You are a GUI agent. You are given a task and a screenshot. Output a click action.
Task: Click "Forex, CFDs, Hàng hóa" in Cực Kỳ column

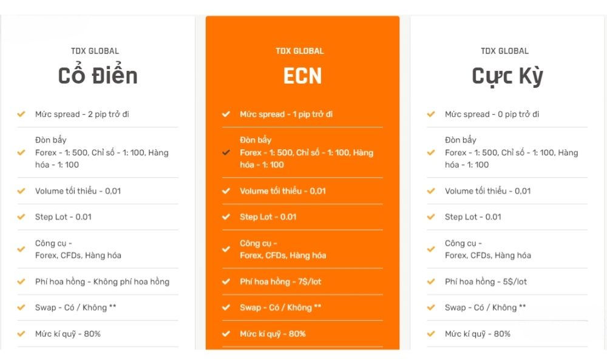[x=487, y=255]
